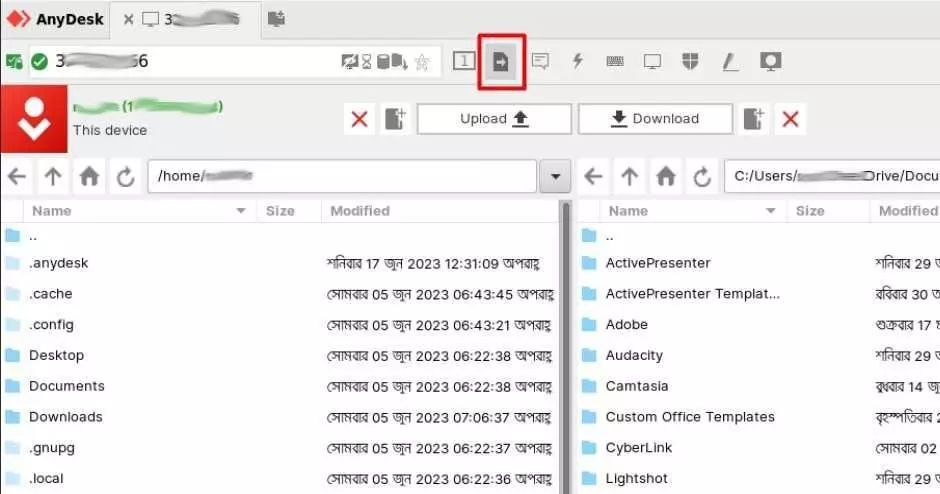Refresh the remote file listing
Image resolution: width=940 pixels, height=494 pixels.
703,176
